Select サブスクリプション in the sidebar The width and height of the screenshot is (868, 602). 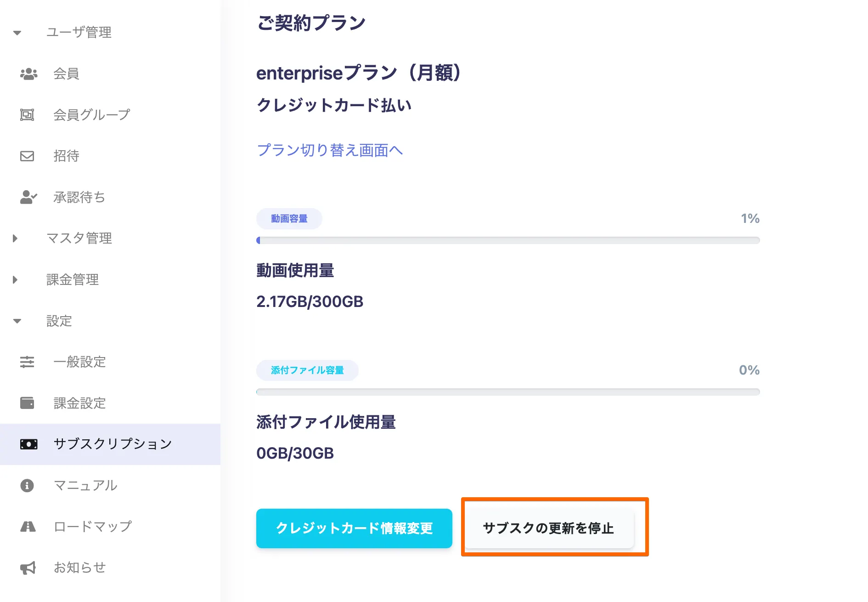pos(113,444)
